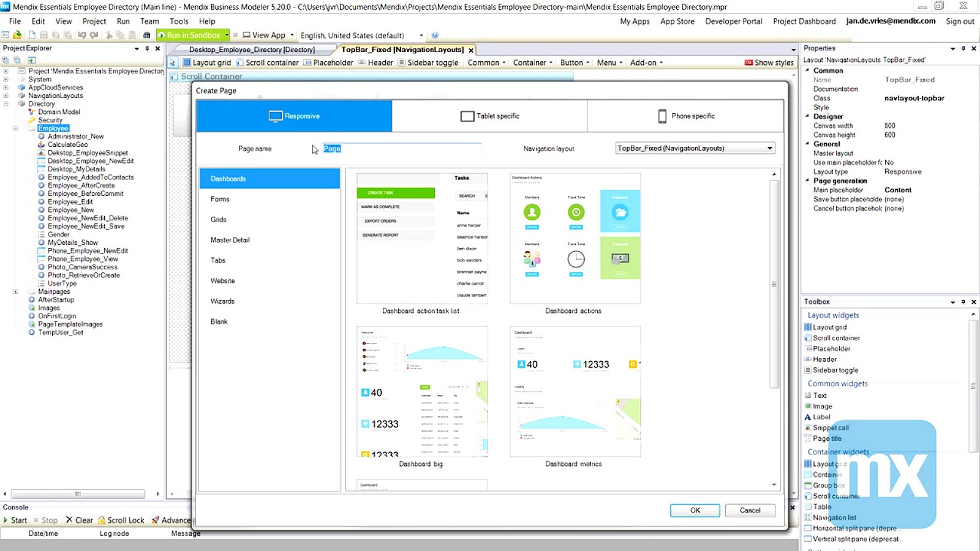Click the binoculars find icon
This screenshot has height=551, width=980.
[x=146, y=35]
